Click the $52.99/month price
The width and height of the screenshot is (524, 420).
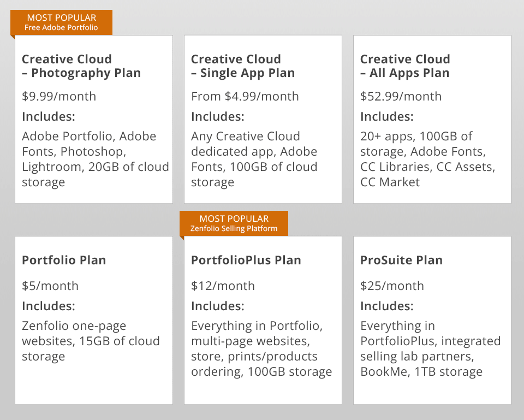(x=401, y=96)
